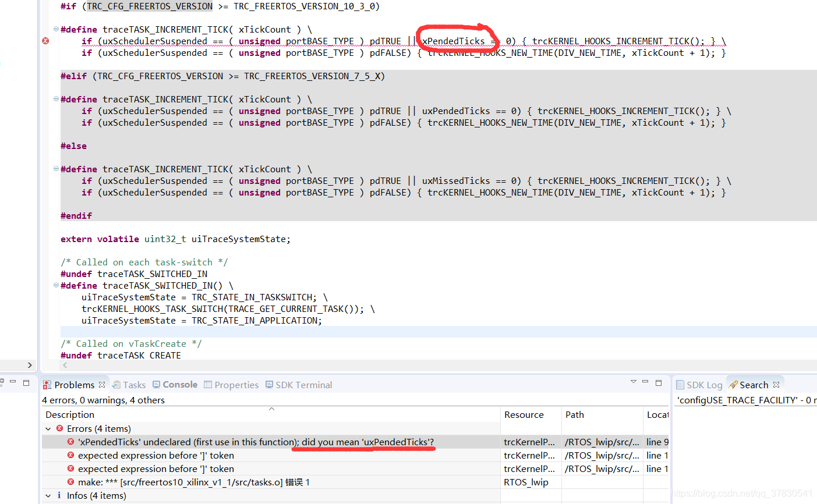Click the '/* Called on each task-switch */' comment
The image size is (817, 504).
[x=144, y=262]
